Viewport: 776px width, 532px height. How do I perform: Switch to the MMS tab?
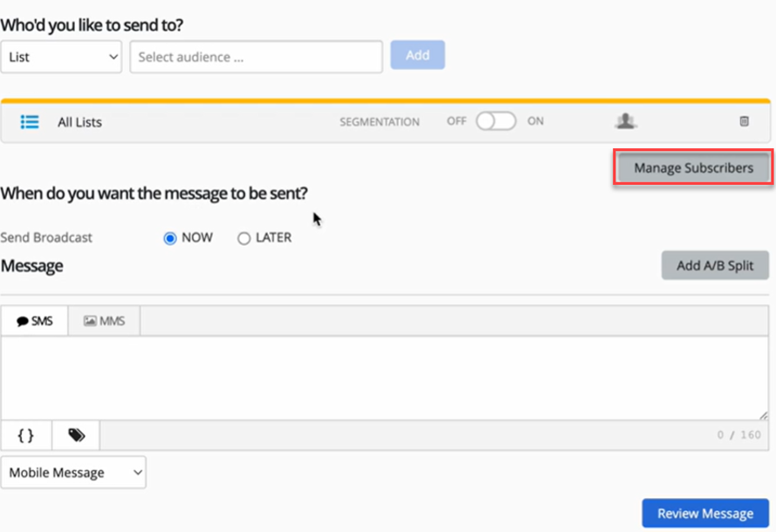click(x=102, y=320)
